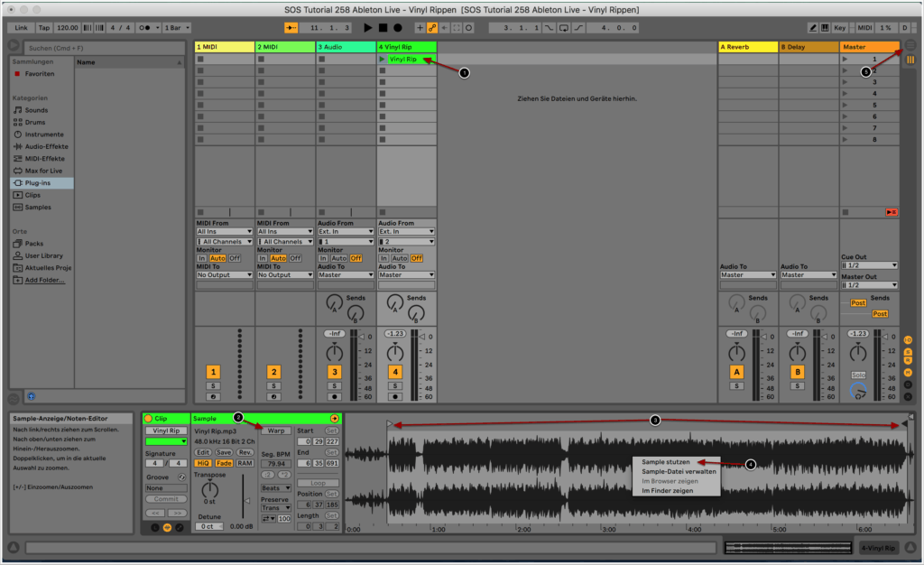This screenshot has height=565, width=924.
Task: Select 'Im Finder zeigen' menu entry
Action: pyautogui.click(x=667, y=490)
